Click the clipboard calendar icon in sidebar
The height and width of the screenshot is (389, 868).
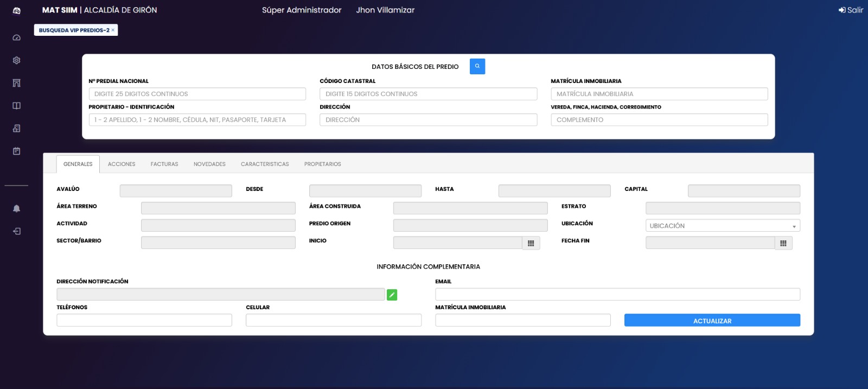click(x=16, y=151)
